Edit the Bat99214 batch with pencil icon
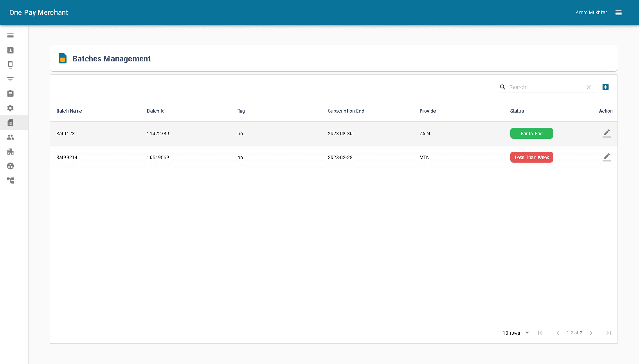 pos(607,157)
